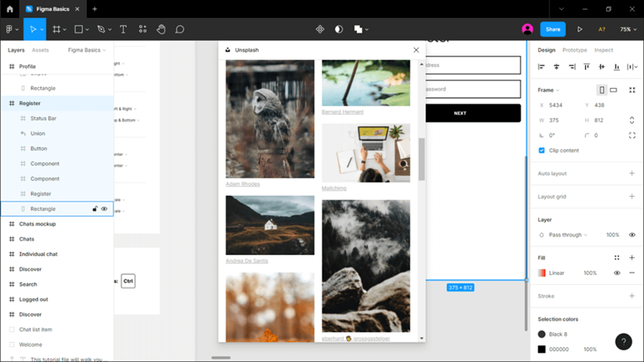Screen dimensions: 644x362
Task: Click the Black 8 color swatch
Action: (x=542, y=334)
